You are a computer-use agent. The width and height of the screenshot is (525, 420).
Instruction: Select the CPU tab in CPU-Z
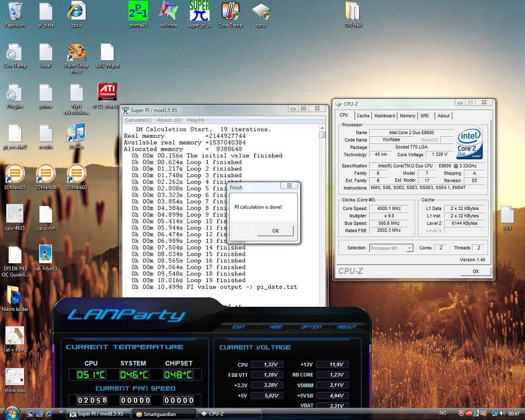coord(344,115)
